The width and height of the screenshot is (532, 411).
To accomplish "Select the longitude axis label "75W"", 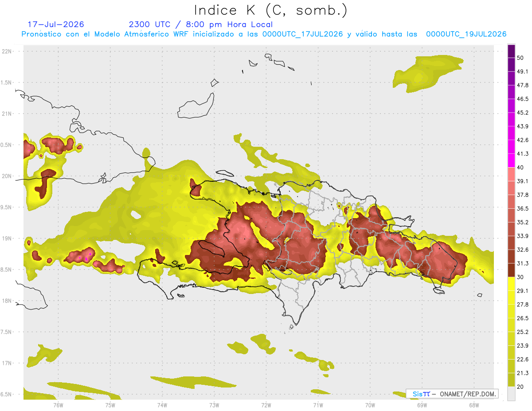I will pyautogui.click(x=110, y=405).
